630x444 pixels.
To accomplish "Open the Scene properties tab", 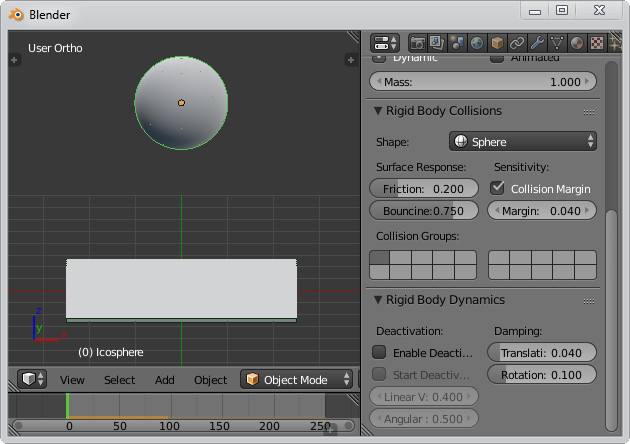I will coord(457,43).
